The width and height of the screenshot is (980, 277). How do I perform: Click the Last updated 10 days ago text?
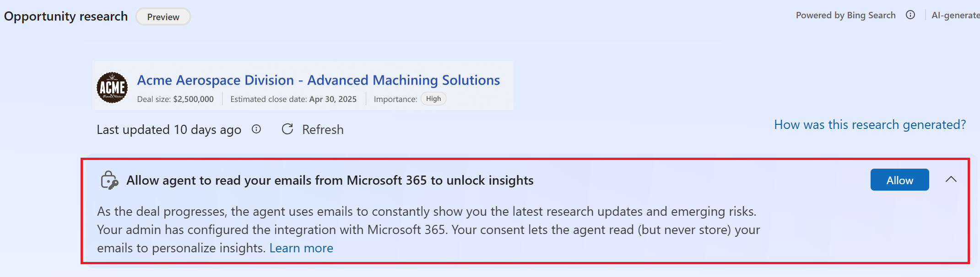(168, 129)
